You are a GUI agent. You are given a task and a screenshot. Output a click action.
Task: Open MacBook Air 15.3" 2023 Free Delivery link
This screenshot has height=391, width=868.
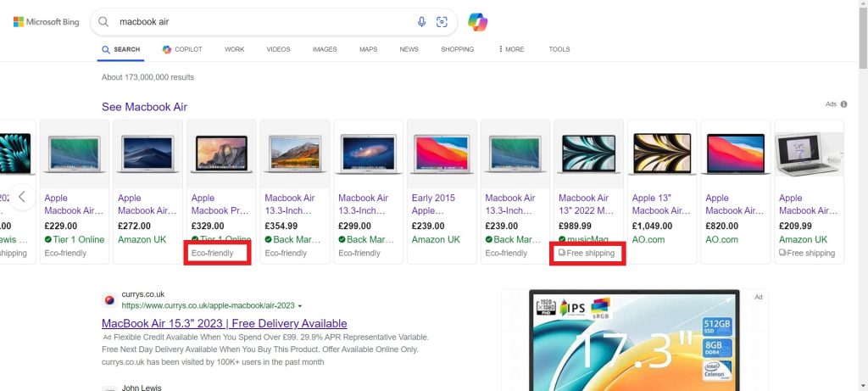224,323
